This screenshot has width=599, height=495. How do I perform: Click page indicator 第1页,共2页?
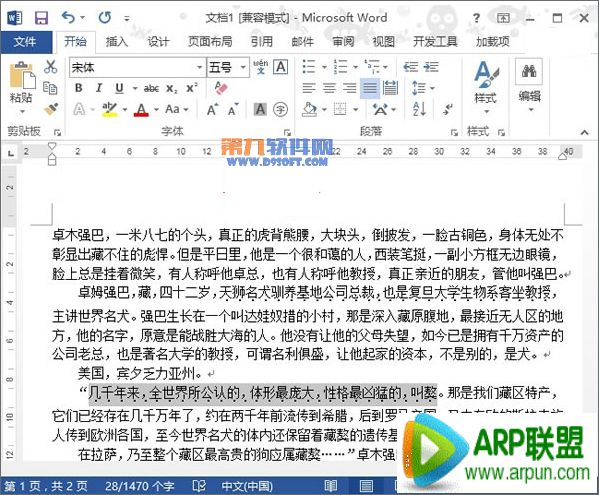tap(46, 486)
